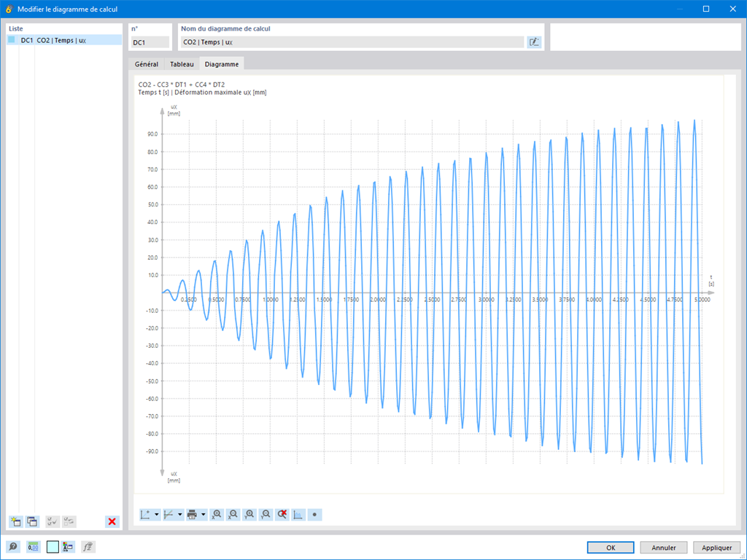Select DC1 CO2 | Temps | uX list row

[64, 40]
